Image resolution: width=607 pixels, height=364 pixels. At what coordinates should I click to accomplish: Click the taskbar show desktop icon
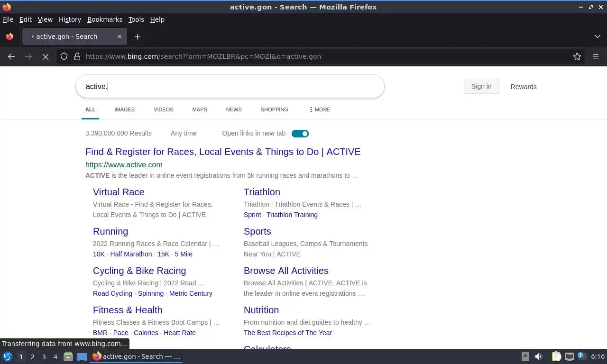tap(82, 356)
